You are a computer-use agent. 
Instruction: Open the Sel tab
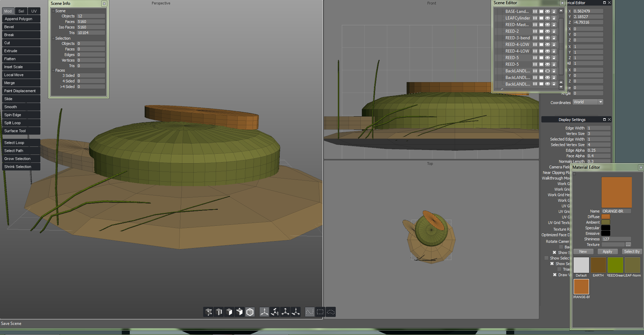[21, 11]
